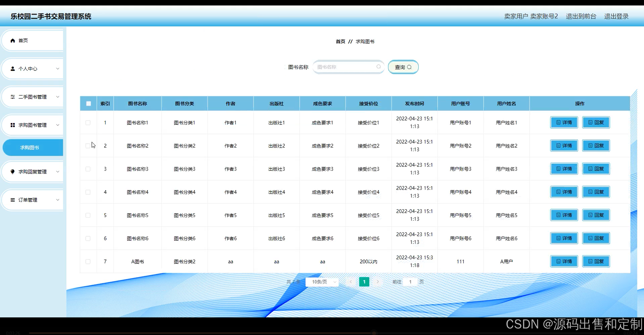Select the checkbox for A图书 row
Screen dimensions: 644x335
pos(88,262)
